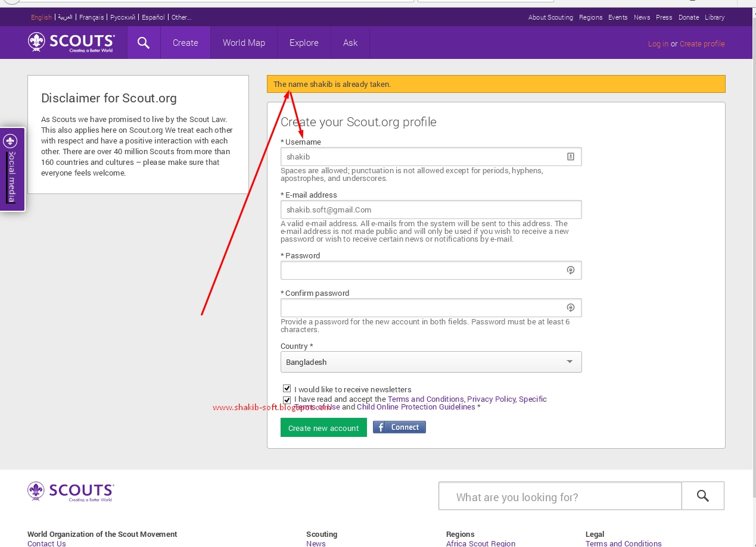The image size is (756, 547).
Task: Click the key icon in Password field
Action: tap(570, 270)
